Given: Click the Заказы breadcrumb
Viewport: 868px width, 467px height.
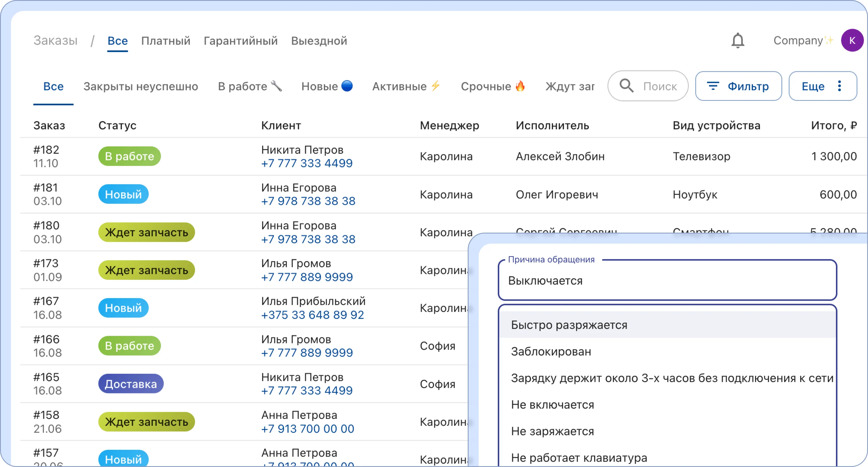Looking at the screenshot, I should tap(56, 40).
